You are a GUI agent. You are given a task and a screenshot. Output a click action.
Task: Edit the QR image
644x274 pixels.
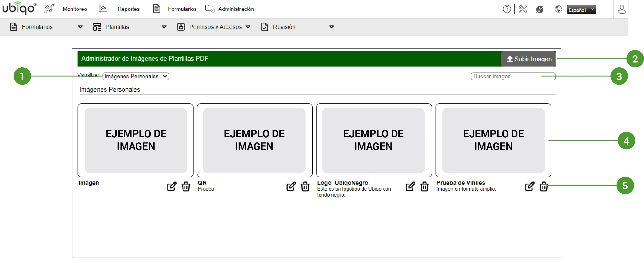click(291, 186)
